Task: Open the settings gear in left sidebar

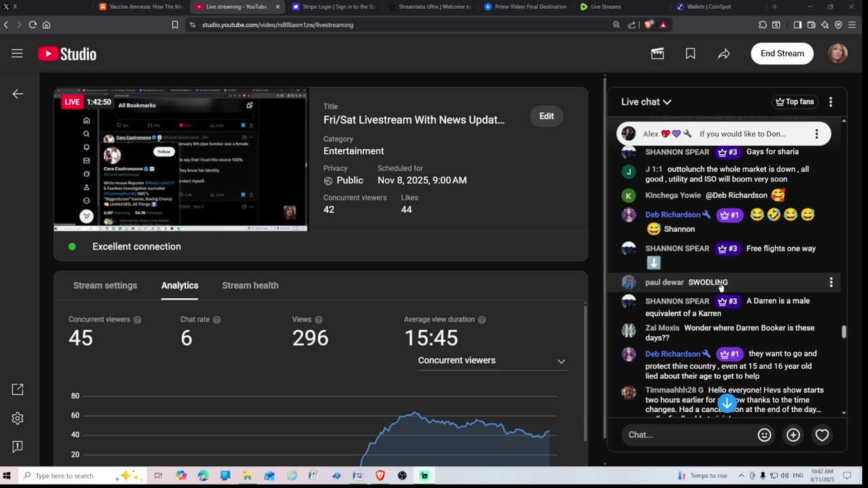Action: tap(18, 418)
